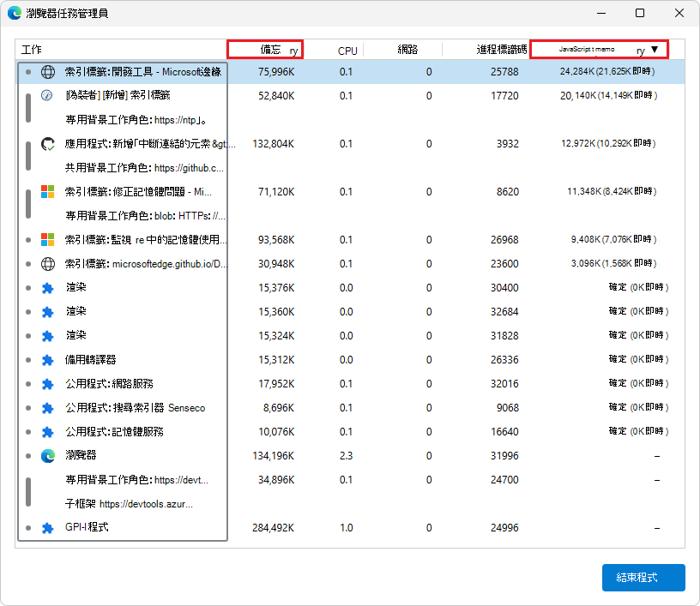Click the gauge icon beside [偽裝者][新增] 索引標籤
This screenshot has height=606, width=700.
[x=48, y=96]
